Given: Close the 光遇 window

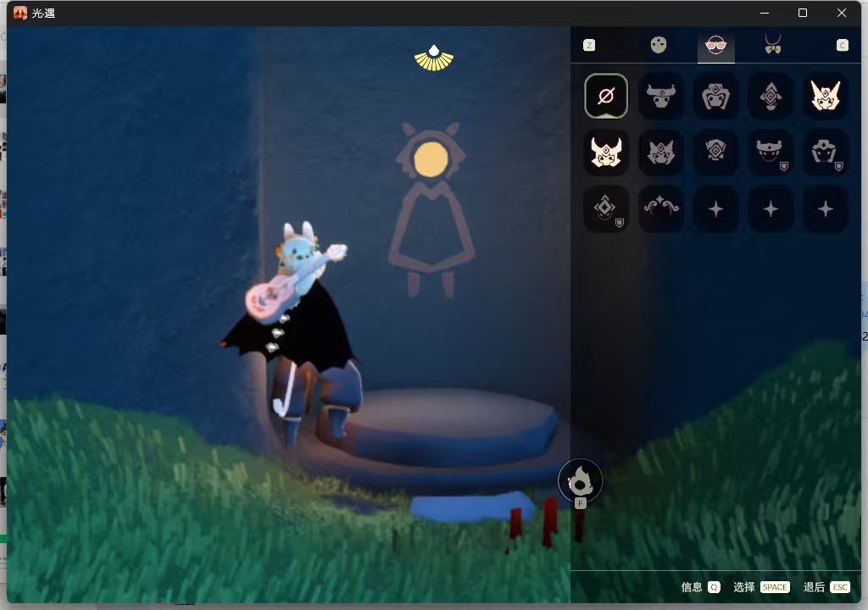Looking at the screenshot, I should pyautogui.click(x=842, y=13).
